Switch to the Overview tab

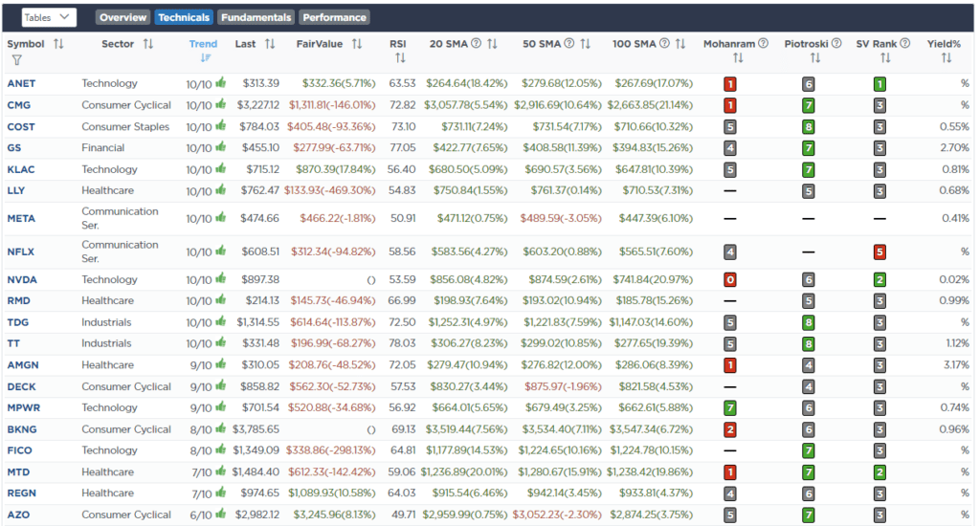pyautogui.click(x=122, y=17)
